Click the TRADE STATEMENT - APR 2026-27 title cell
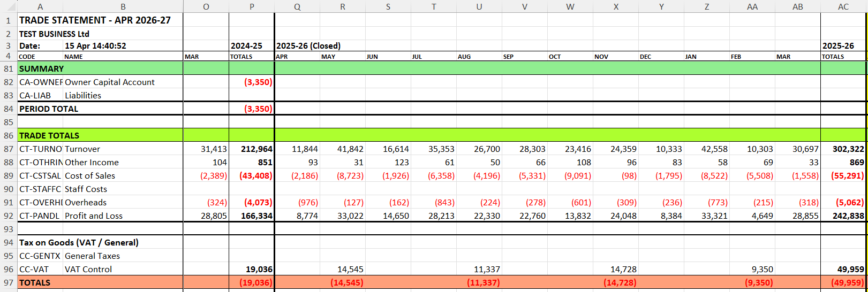 click(x=95, y=20)
